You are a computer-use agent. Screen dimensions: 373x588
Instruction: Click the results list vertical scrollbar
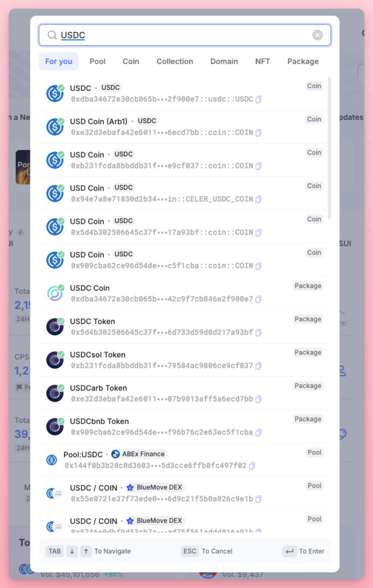pos(329,148)
